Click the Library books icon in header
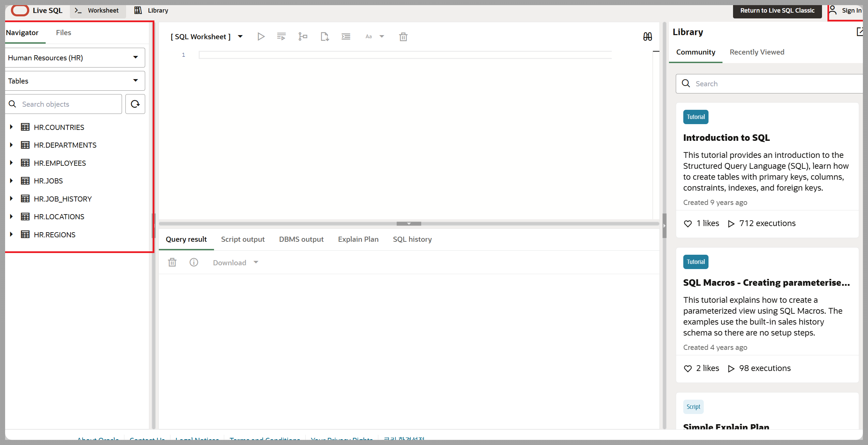 point(138,10)
